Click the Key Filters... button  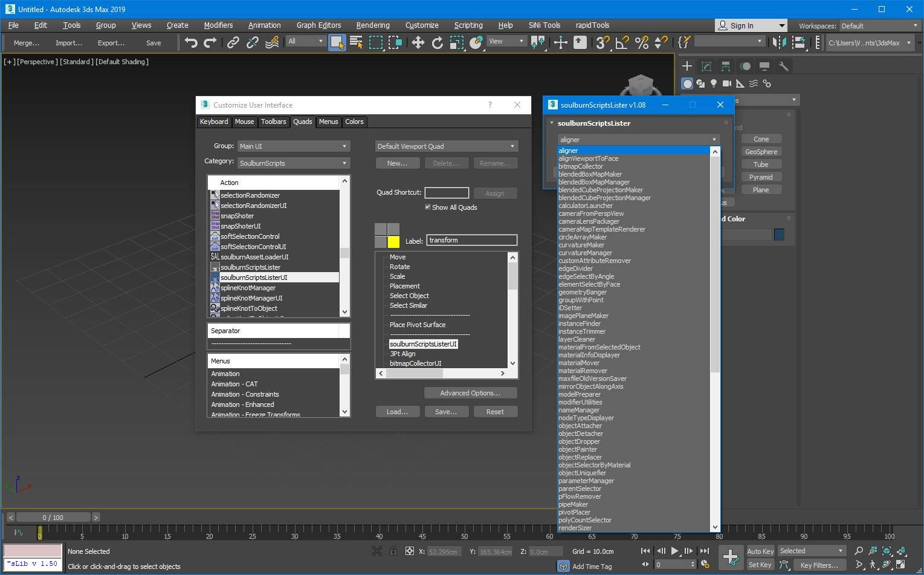[819, 565]
